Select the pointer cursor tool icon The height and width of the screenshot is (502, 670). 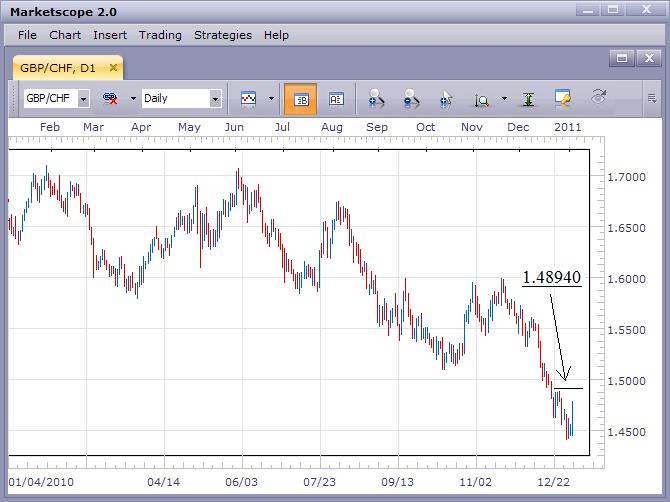[x=447, y=99]
